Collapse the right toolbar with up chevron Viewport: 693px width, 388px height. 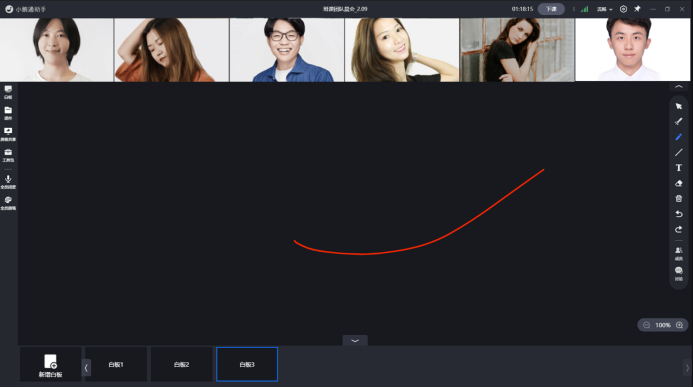(678, 87)
